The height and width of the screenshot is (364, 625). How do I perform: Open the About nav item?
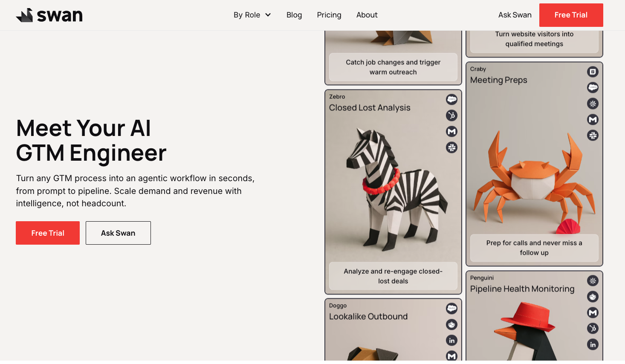[x=367, y=15]
